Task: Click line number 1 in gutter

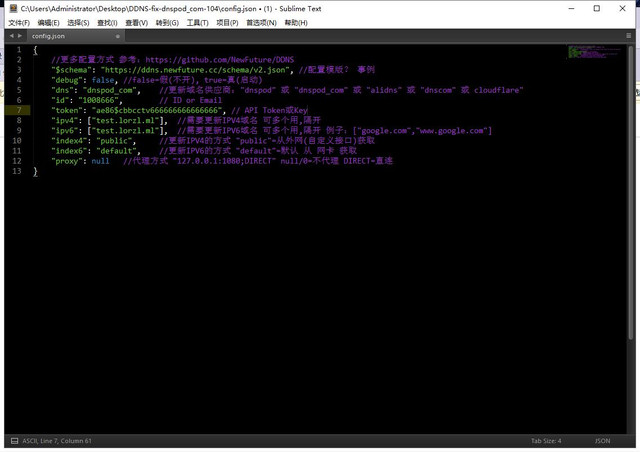Action: point(19,50)
